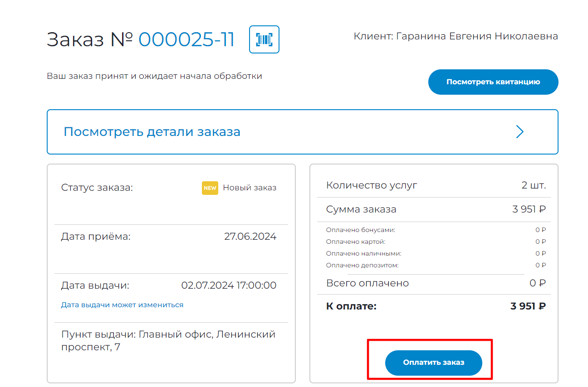Click the 'Пункт выдачи' address text
Screen dimensions: 588x387
168,341
